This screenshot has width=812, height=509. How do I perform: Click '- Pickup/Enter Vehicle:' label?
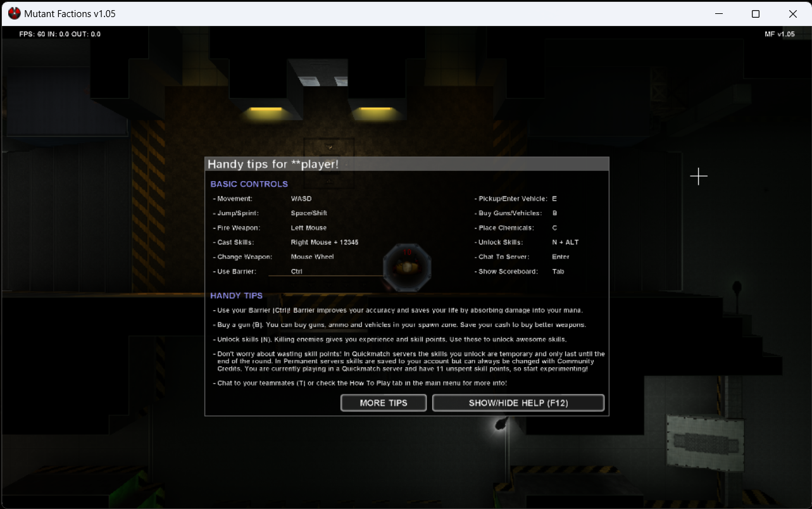511,199
